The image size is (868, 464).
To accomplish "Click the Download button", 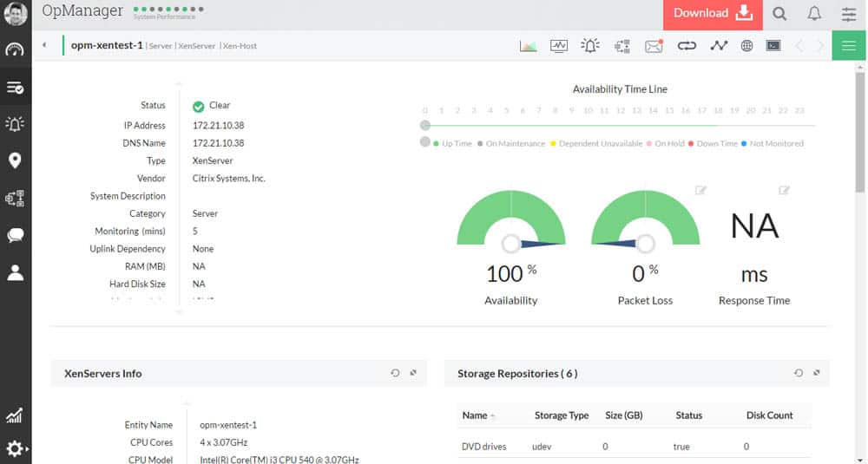I will 713,15.
